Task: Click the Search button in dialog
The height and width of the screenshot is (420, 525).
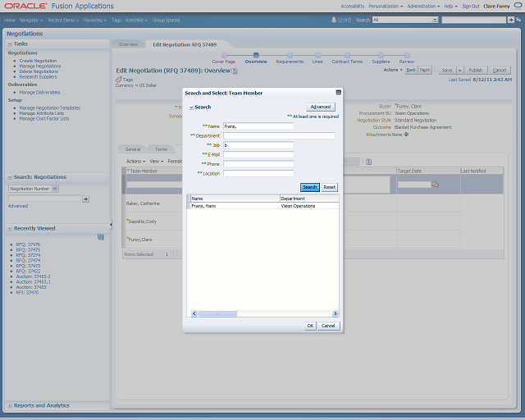Action: point(310,187)
